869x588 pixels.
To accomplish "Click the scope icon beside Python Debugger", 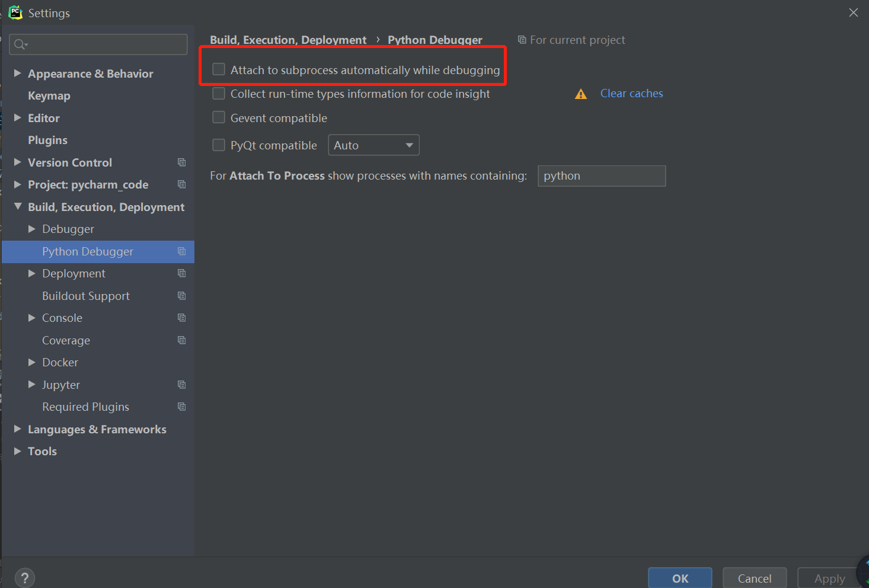I will (181, 251).
